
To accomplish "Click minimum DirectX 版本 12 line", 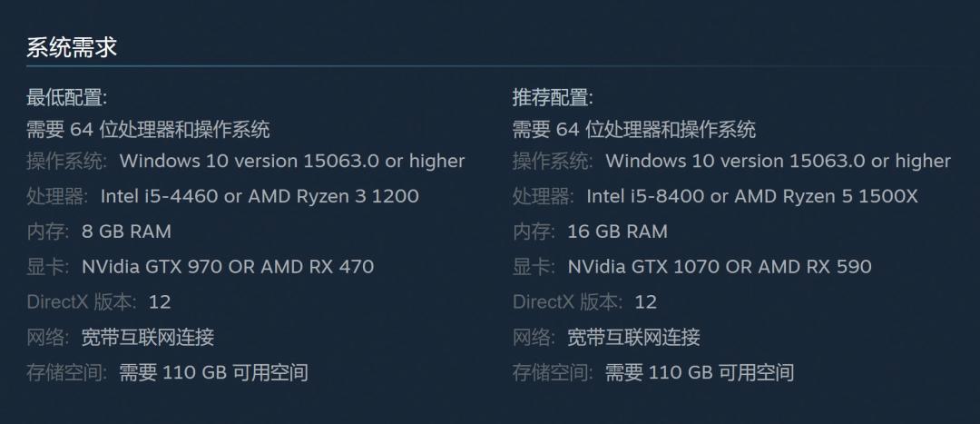I will pyautogui.click(x=99, y=301).
